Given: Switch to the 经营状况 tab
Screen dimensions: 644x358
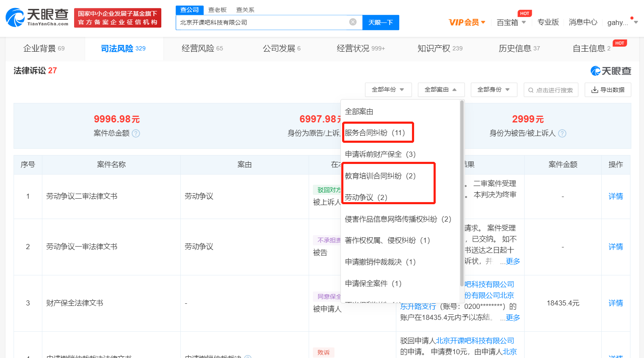Looking at the screenshot, I should click(x=361, y=48).
